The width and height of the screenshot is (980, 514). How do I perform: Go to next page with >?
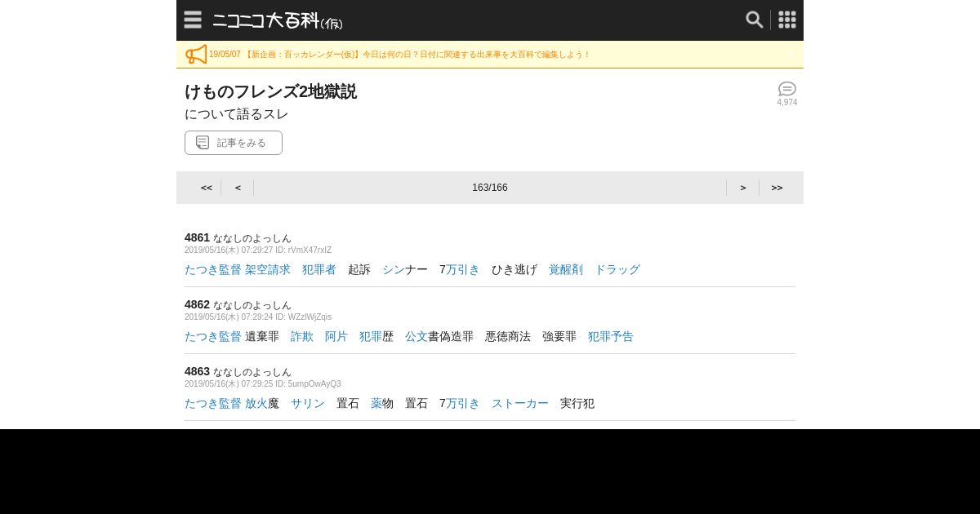click(743, 188)
